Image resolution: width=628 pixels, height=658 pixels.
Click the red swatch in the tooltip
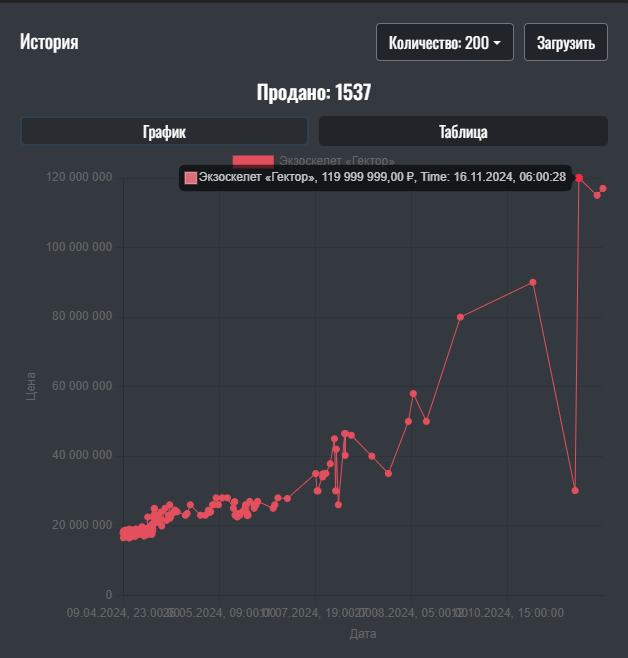(191, 178)
